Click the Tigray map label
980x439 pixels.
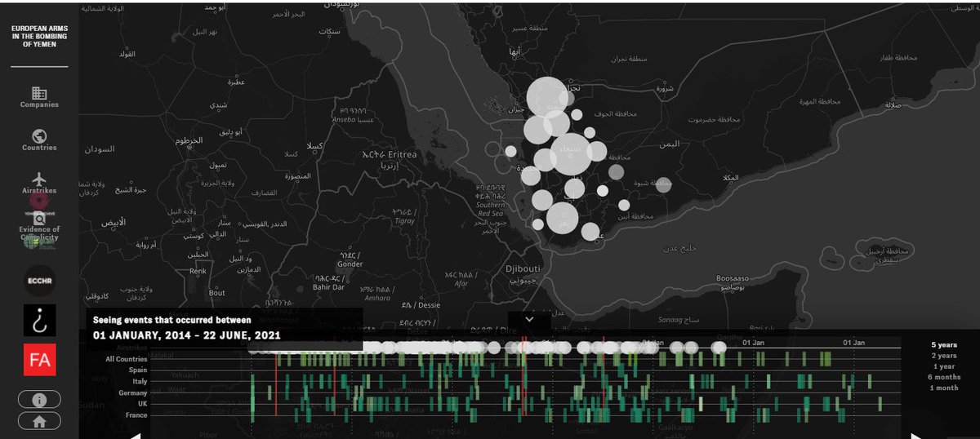[403, 217]
